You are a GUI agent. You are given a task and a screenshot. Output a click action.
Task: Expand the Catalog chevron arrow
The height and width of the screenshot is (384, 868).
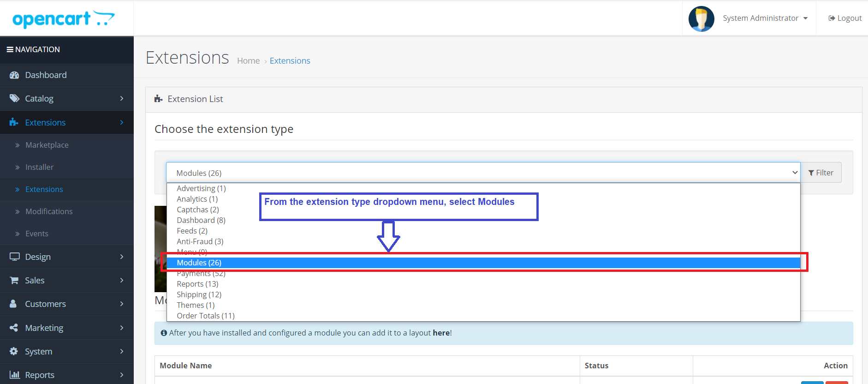coord(122,98)
